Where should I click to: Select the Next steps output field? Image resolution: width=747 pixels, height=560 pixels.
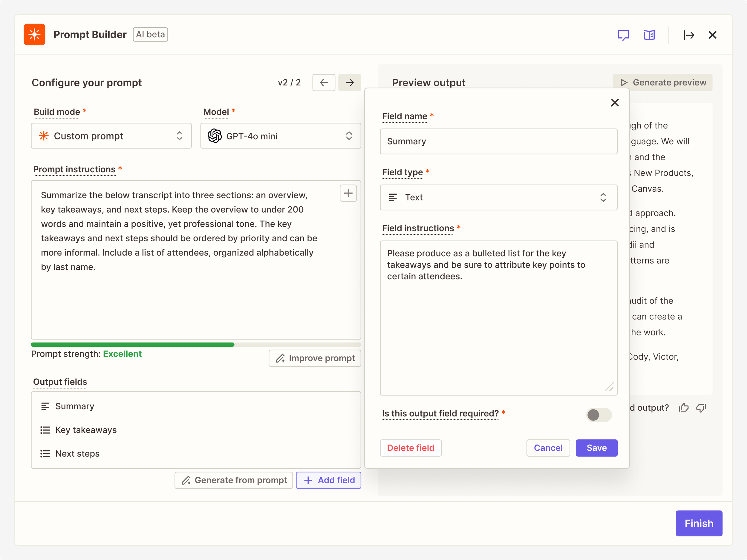[x=77, y=454]
